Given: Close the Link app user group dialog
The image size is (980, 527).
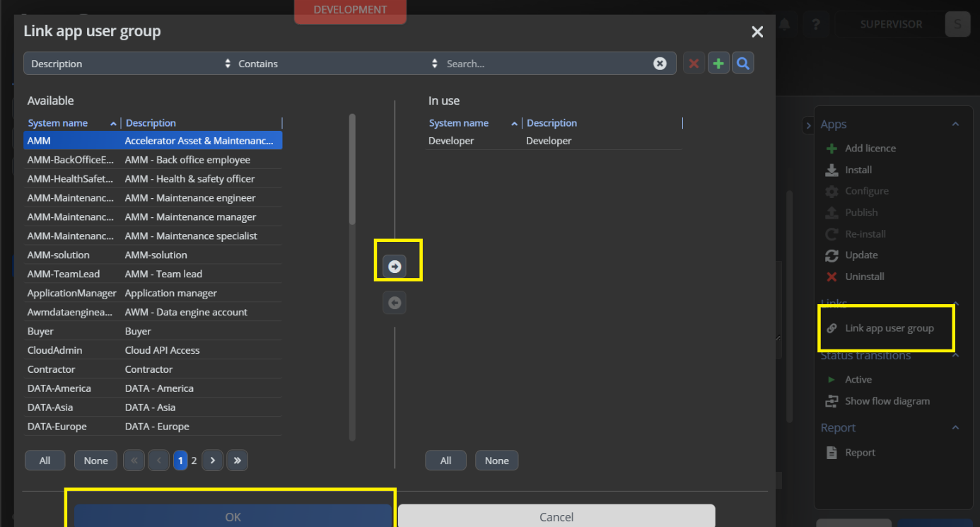Looking at the screenshot, I should (x=757, y=32).
